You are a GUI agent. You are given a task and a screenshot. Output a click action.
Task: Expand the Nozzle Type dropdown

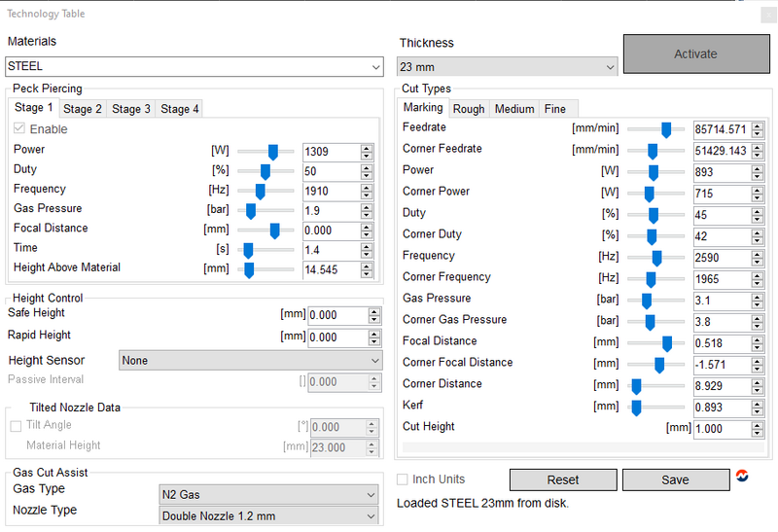(x=267, y=516)
